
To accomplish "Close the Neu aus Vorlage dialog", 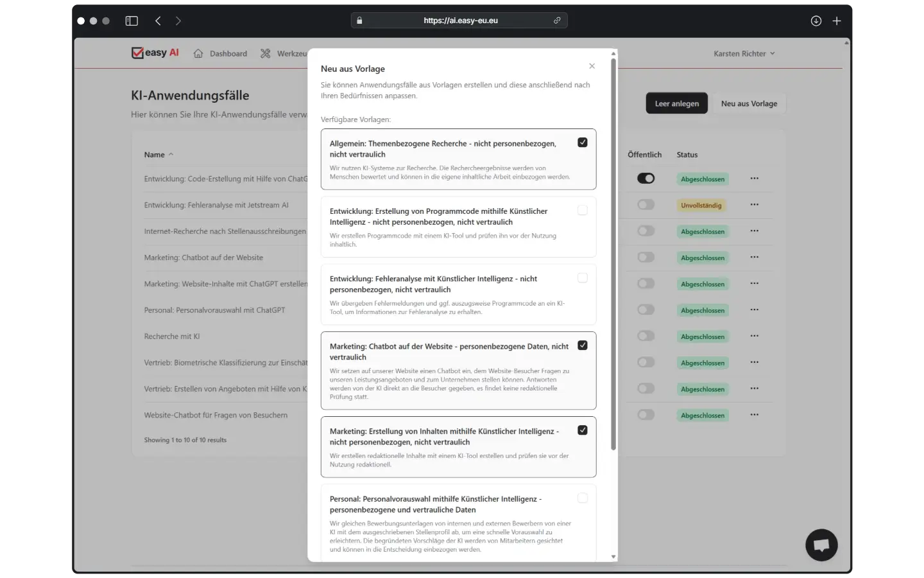I will pyautogui.click(x=591, y=66).
